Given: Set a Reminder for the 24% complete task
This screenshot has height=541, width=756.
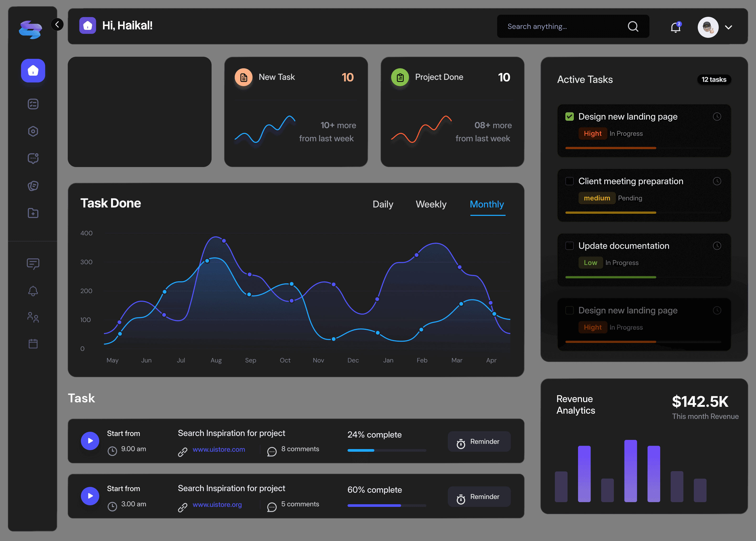Looking at the screenshot, I should [479, 441].
